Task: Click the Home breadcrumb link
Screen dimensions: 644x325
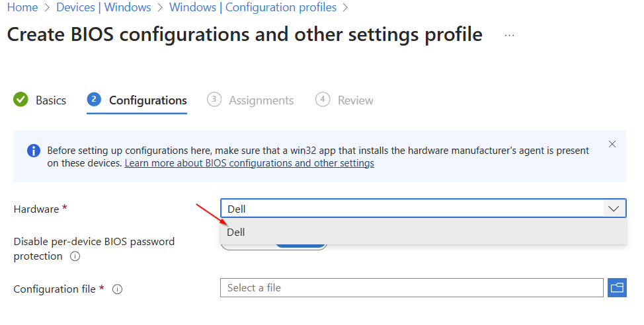Action: point(22,8)
